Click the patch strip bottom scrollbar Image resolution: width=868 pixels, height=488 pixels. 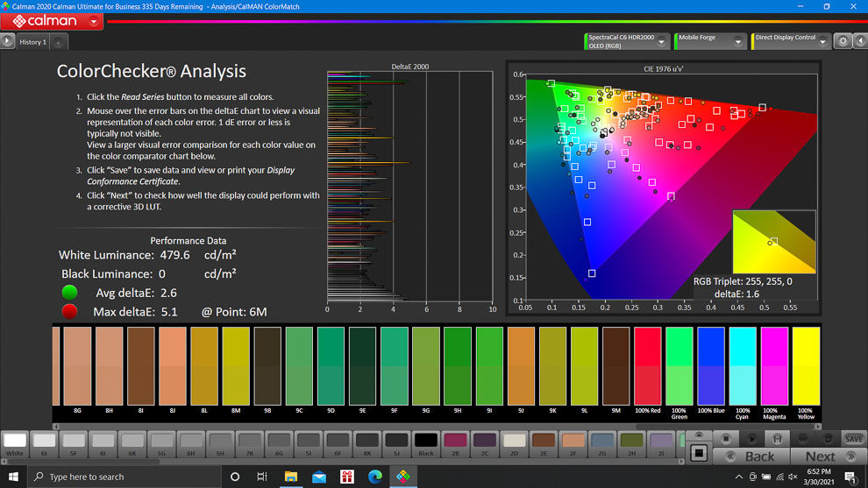pyautogui.click(x=343, y=462)
